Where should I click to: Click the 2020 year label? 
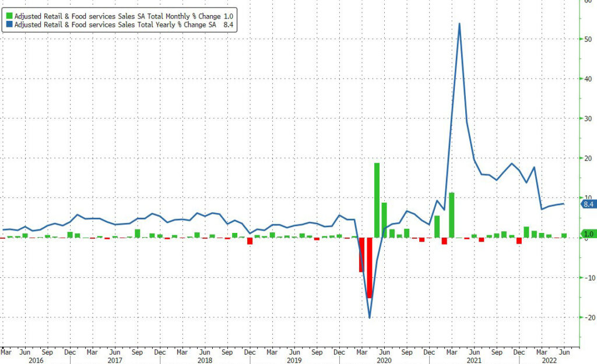click(385, 360)
